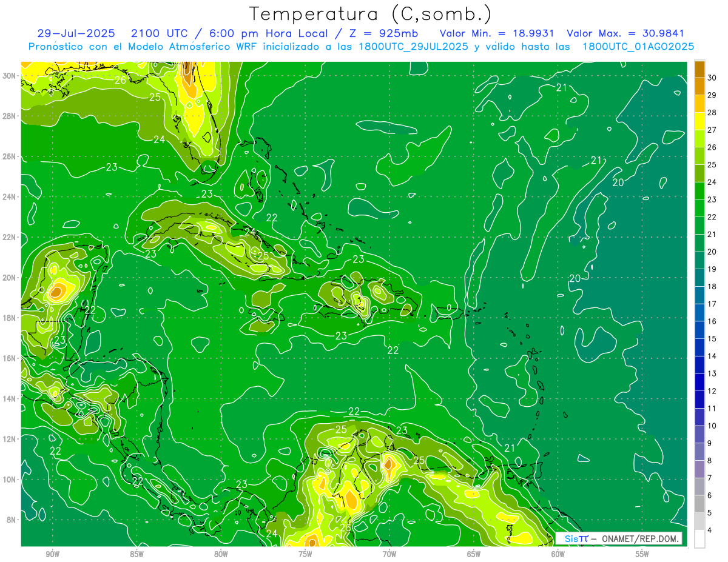Click the "2100 UTC" time label

(161, 33)
